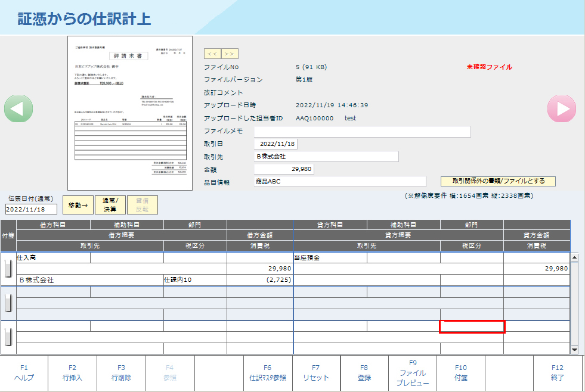
Task: Click the << page back button
Action: [212, 54]
